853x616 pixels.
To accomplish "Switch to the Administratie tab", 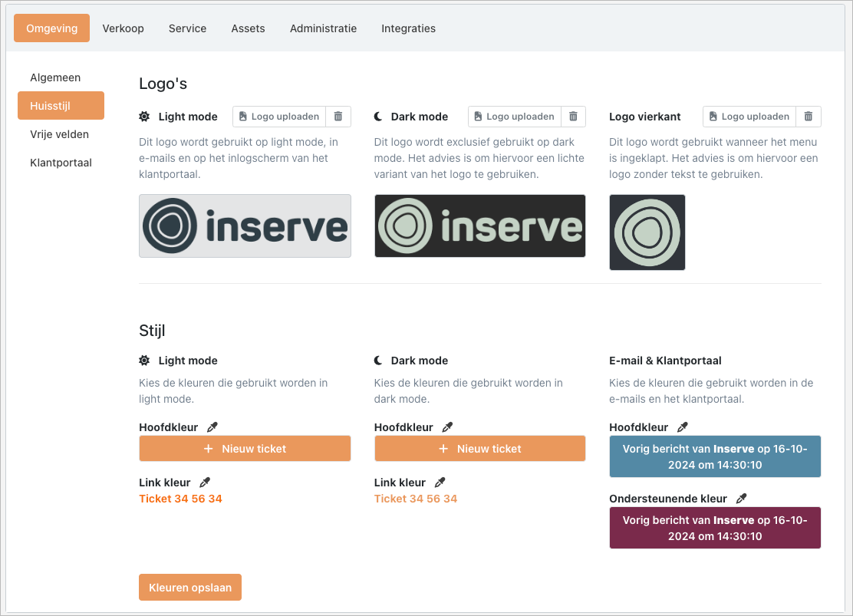I will (x=323, y=28).
